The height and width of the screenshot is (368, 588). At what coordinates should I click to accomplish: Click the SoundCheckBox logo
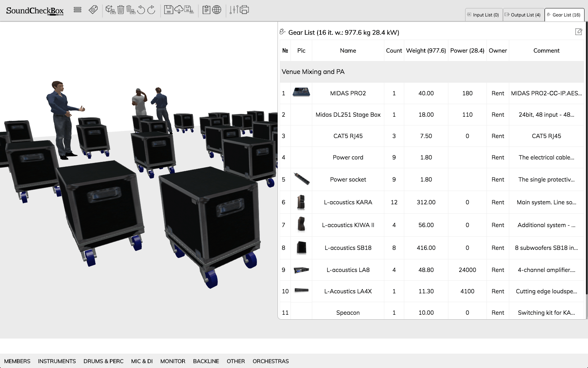click(x=35, y=11)
